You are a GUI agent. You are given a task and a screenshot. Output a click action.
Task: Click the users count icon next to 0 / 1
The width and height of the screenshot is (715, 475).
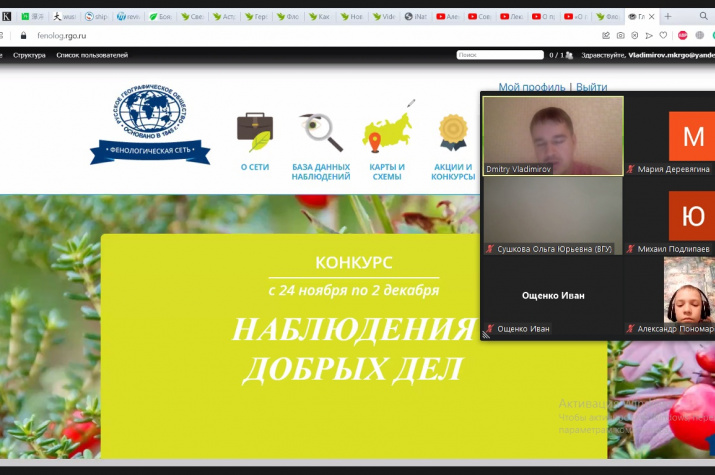click(569, 55)
